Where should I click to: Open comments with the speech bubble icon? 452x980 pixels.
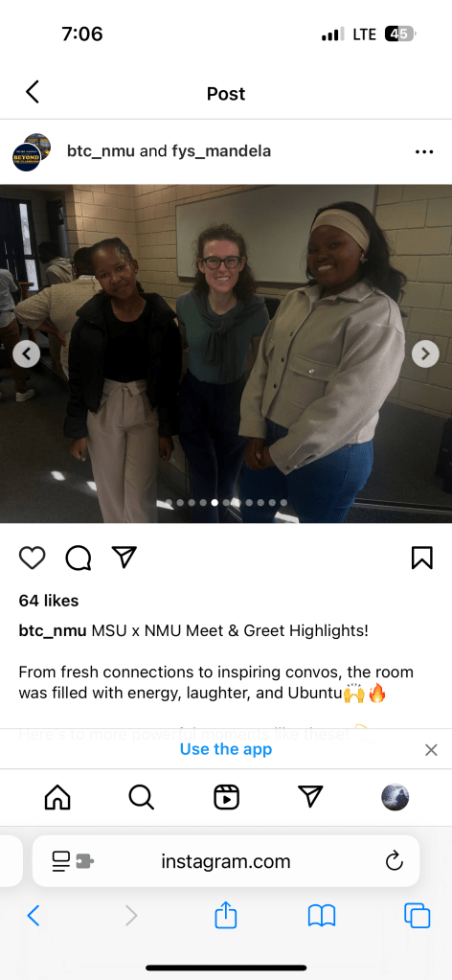79,558
